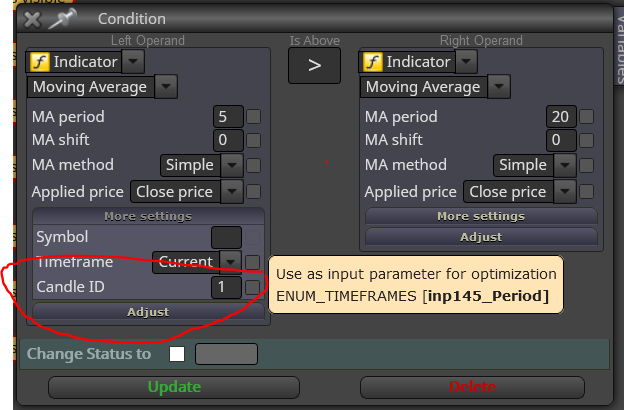Click the red Delete button

[472, 387]
